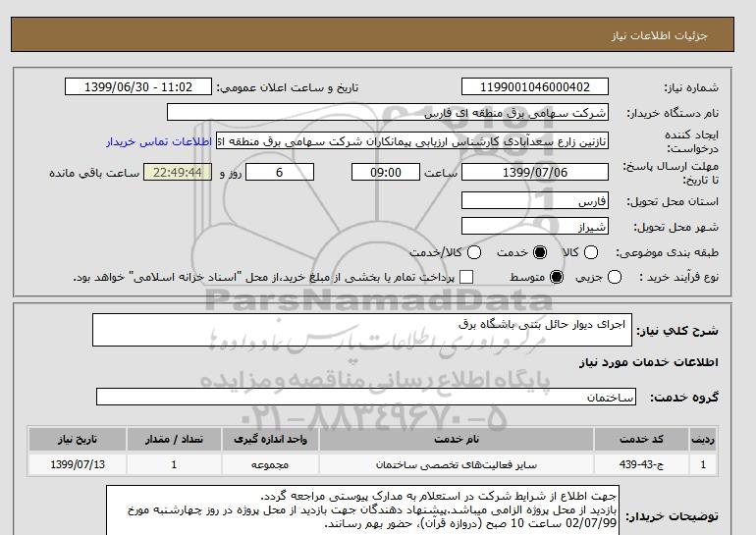This screenshot has width=756, height=535.
Task: Click the row number cell 1
Action: pos(703,464)
